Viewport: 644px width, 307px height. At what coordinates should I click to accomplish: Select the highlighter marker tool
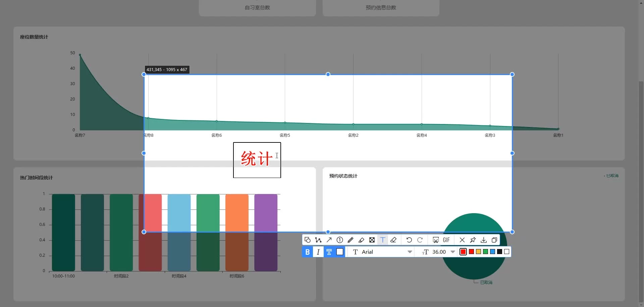click(361, 240)
